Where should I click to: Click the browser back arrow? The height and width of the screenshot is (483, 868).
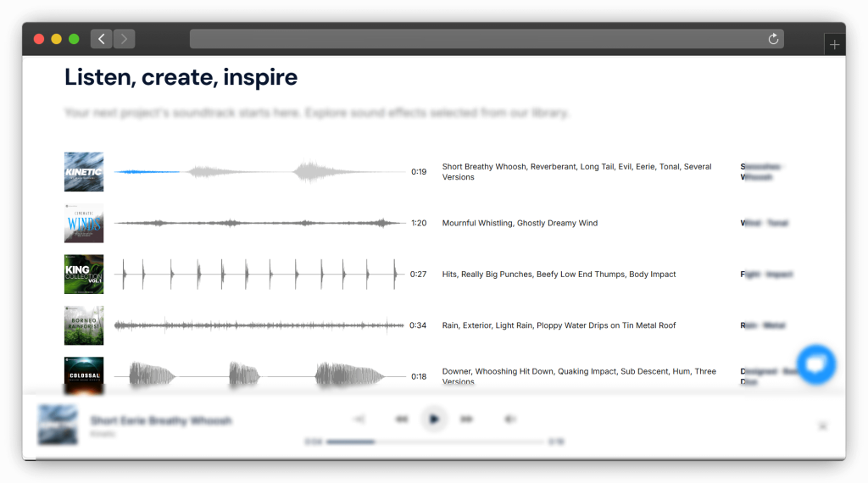pos(102,39)
